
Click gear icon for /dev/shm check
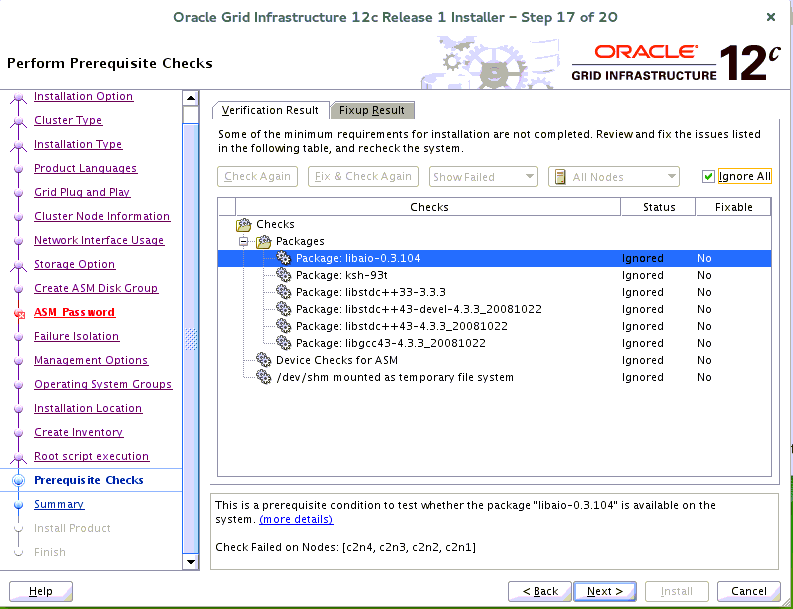click(263, 377)
